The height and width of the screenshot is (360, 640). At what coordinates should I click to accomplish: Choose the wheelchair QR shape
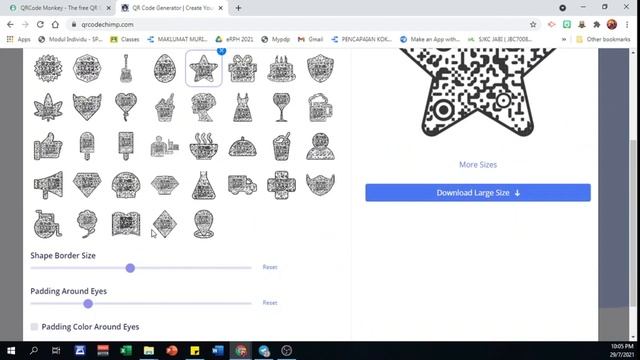48,224
